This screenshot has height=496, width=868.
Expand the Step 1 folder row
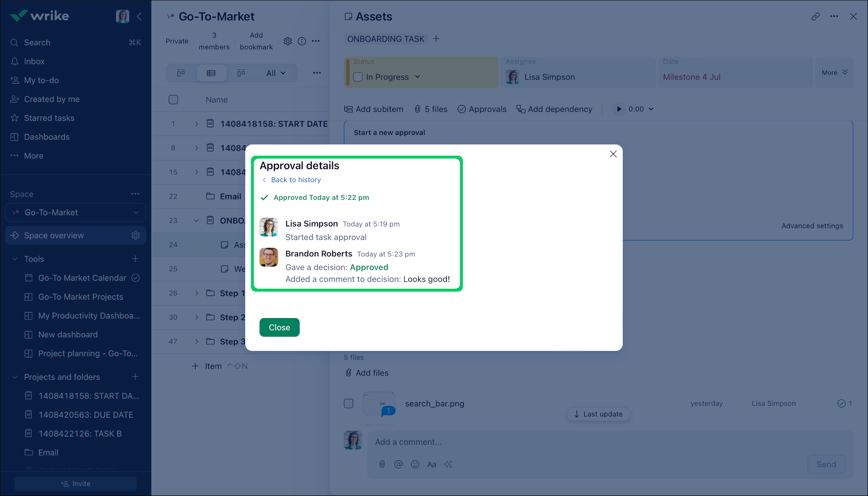tap(197, 293)
